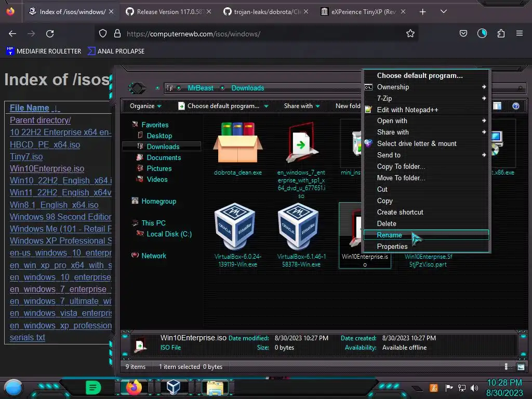Choose Rename in the context menu
Screen dimensions: 532x399
(x=426, y=235)
